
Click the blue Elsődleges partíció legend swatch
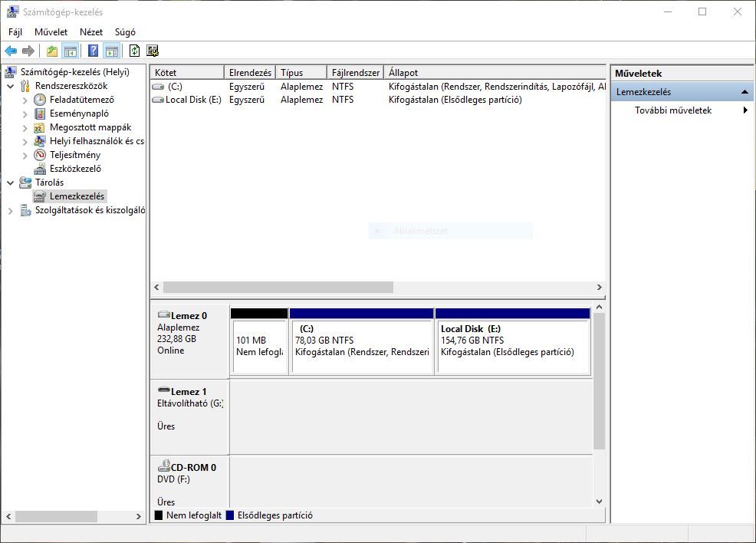click(230, 515)
